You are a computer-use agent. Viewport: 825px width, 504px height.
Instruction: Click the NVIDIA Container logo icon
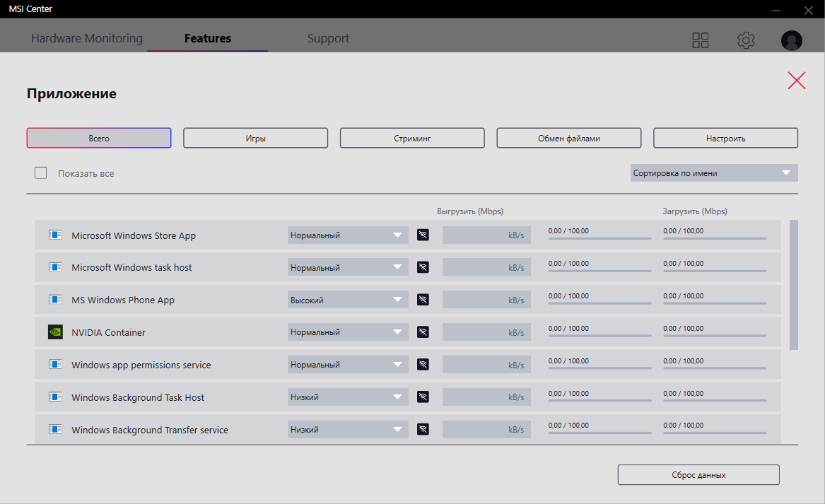coord(55,332)
